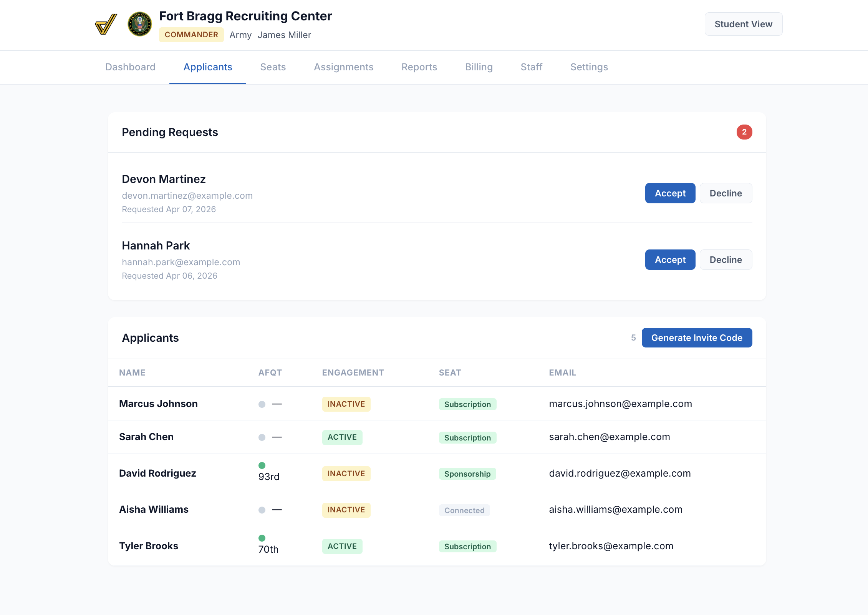Decline Hannah Park's request

(725, 260)
